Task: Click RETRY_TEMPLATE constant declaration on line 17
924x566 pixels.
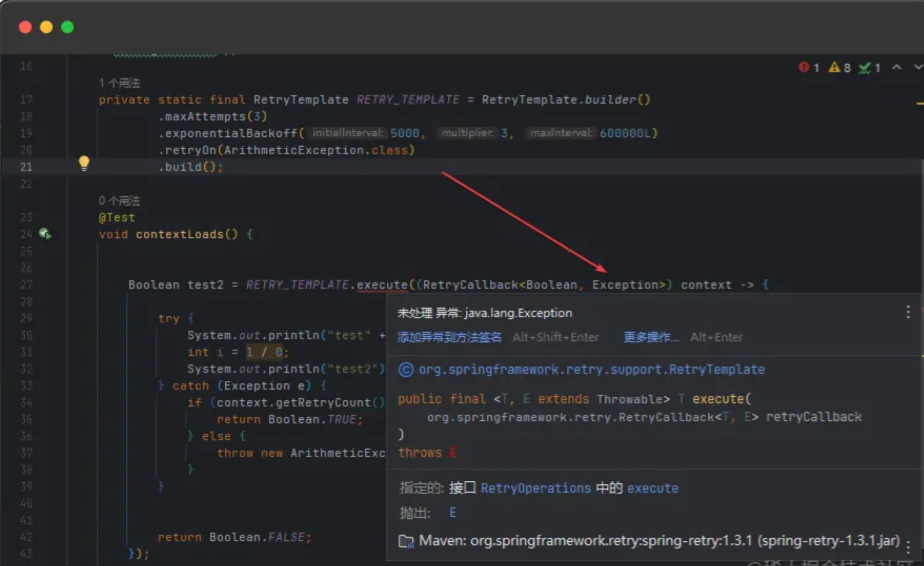Action: click(408, 99)
